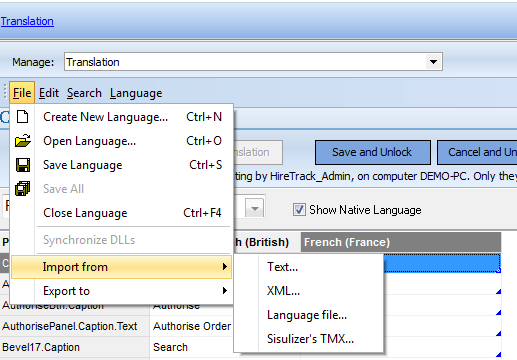Import from Text option

pos(309,267)
